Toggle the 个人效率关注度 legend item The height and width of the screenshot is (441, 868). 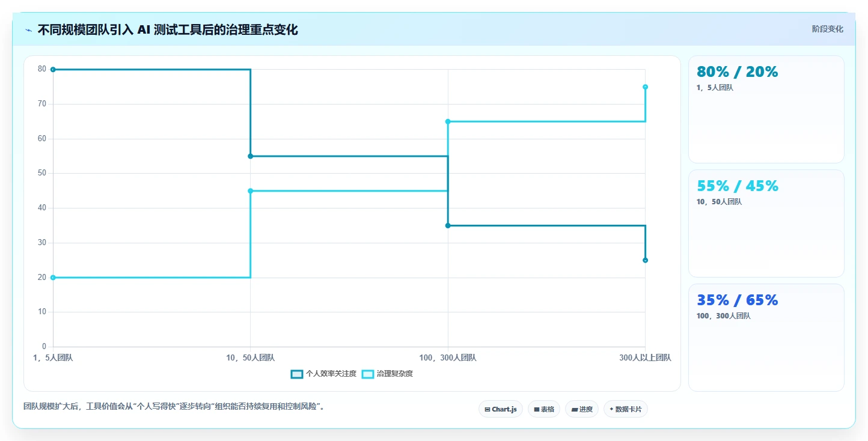[323, 374]
